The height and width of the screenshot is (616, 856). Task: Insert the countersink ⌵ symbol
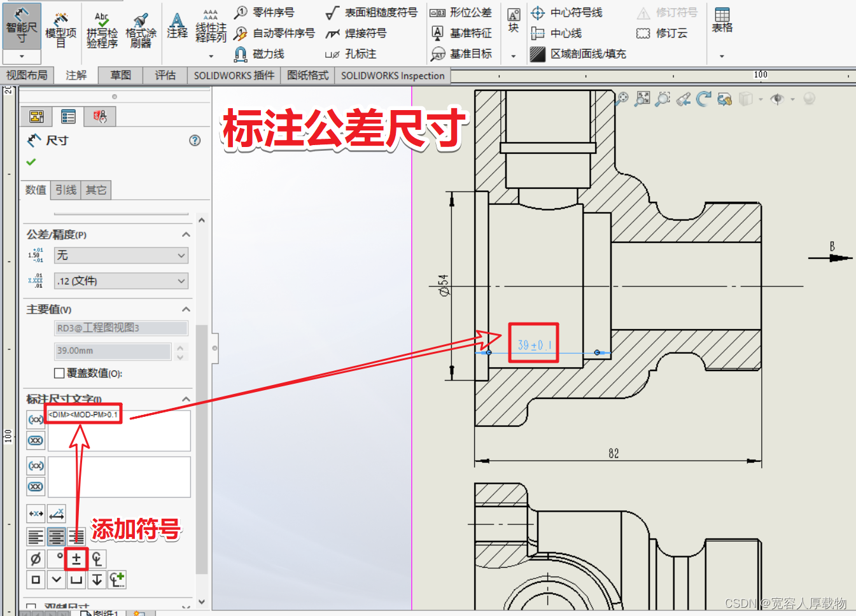pos(57,579)
